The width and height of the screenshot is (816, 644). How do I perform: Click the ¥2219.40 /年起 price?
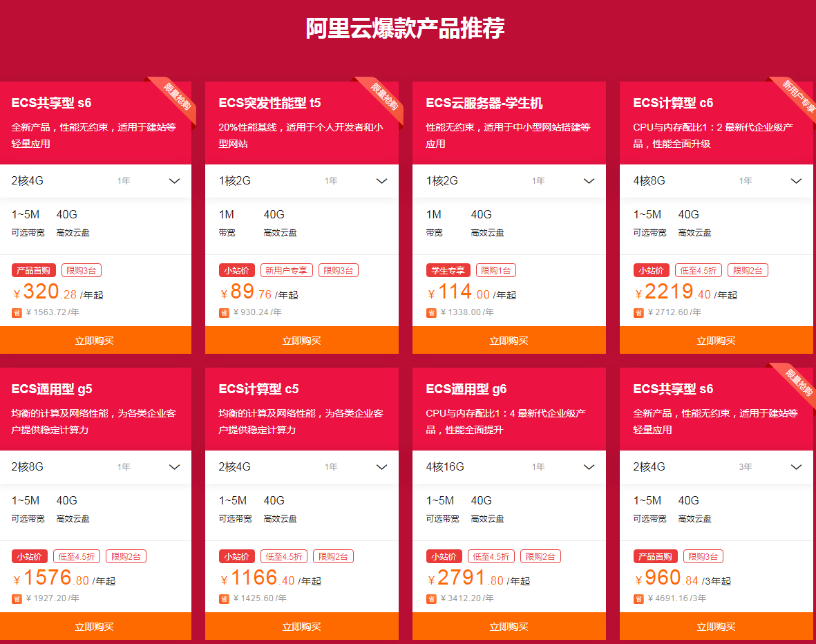686,292
